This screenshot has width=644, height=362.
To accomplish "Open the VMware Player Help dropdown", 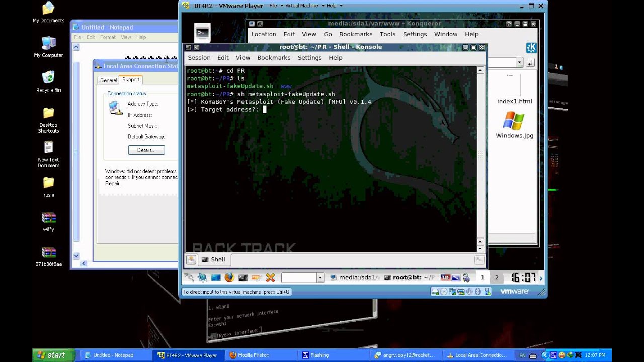I will pyautogui.click(x=334, y=6).
